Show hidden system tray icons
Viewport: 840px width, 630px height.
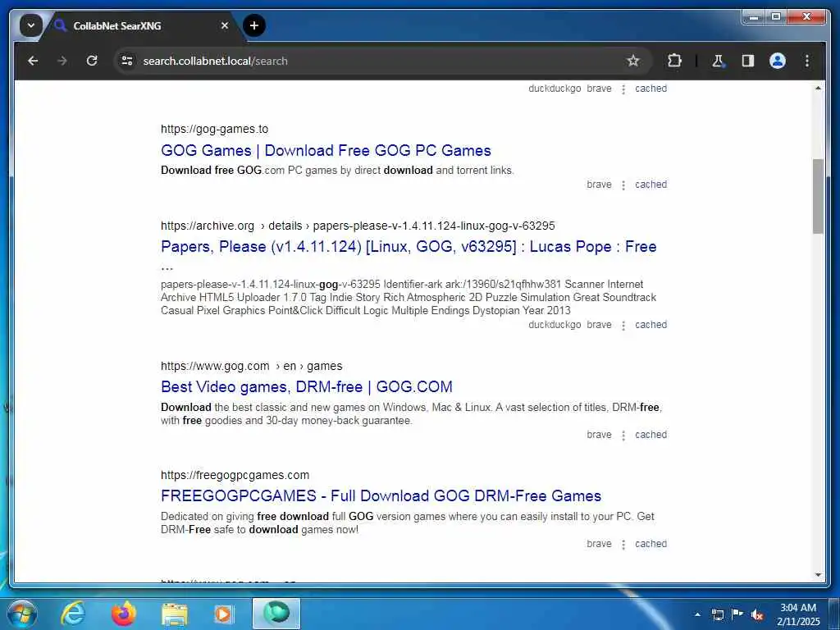[697, 614]
